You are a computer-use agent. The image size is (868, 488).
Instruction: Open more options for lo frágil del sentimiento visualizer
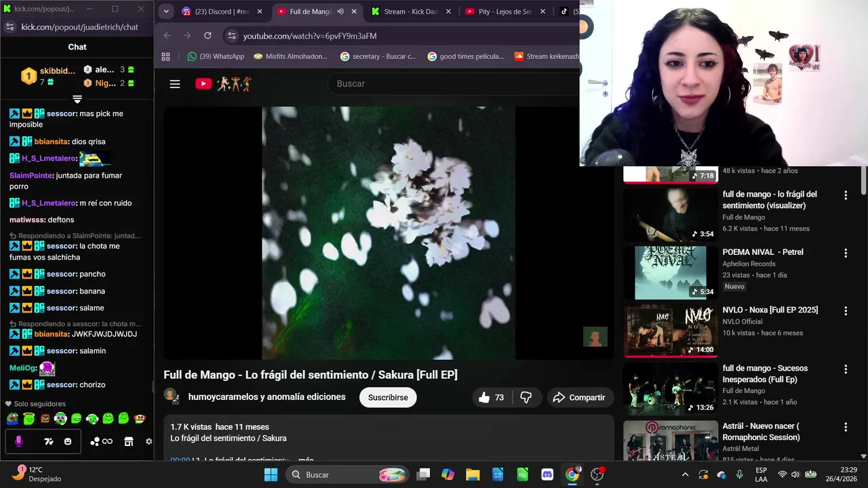pyautogui.click(x=845, y=195)
